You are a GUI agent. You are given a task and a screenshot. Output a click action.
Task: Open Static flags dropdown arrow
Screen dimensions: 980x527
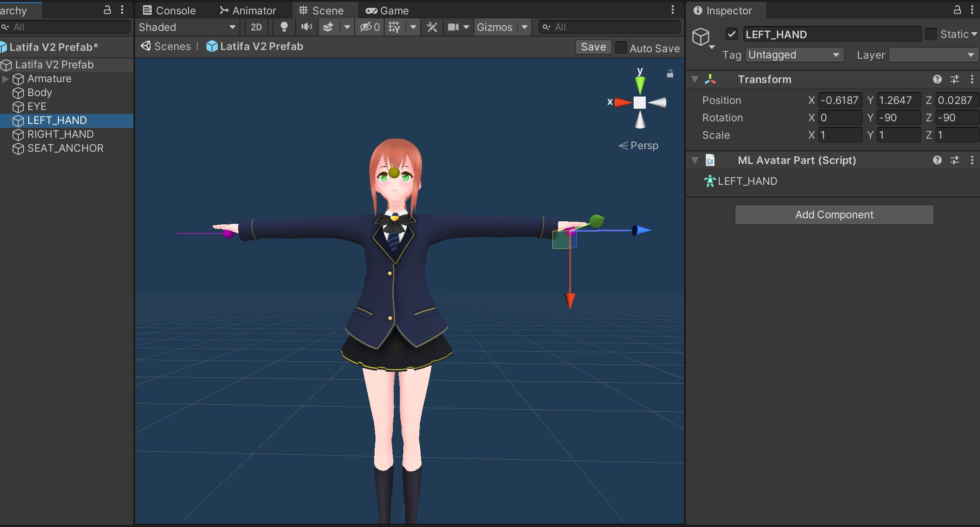[974, 34]
